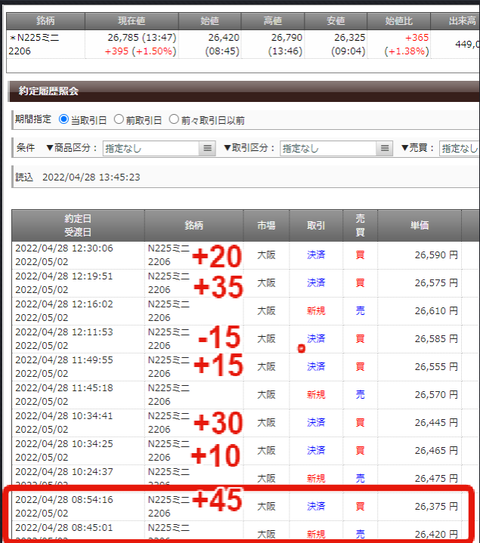Click the low price 26,325 (09:04)
480x543 pixels.
348,44
